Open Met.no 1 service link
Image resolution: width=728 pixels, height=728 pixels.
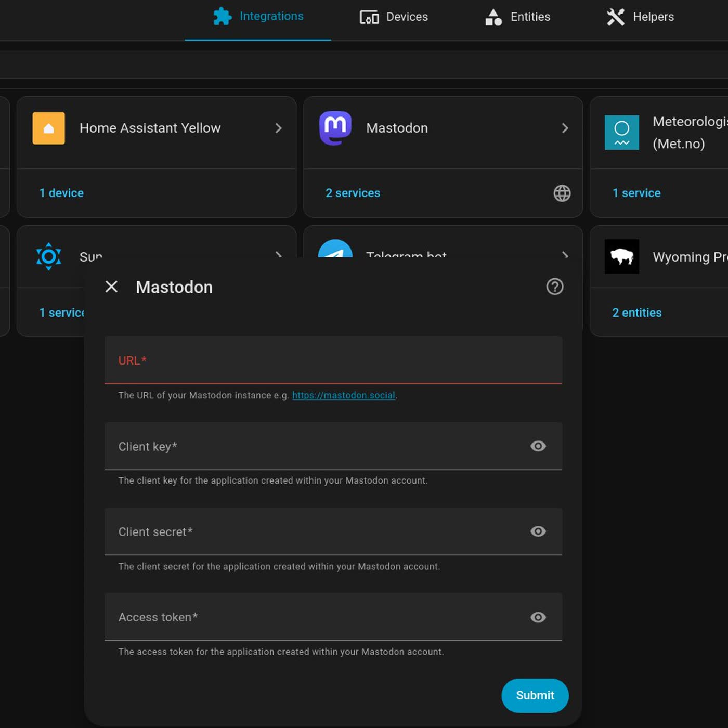(636, 193)
